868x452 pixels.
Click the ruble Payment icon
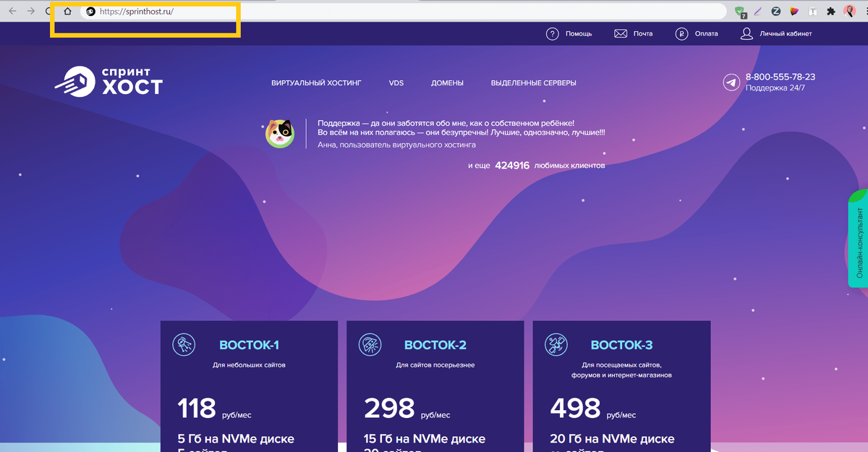tap(681, 33)
